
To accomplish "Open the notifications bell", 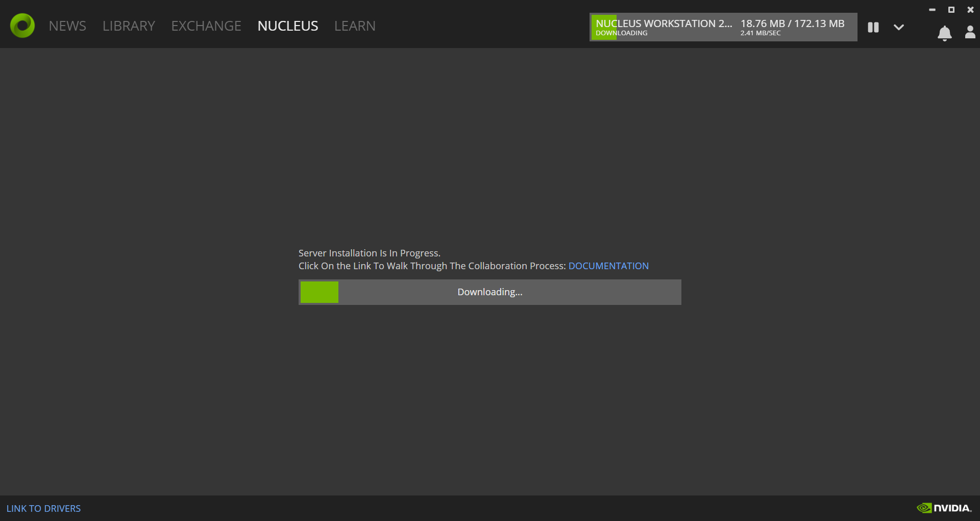I will pos(945,33).
